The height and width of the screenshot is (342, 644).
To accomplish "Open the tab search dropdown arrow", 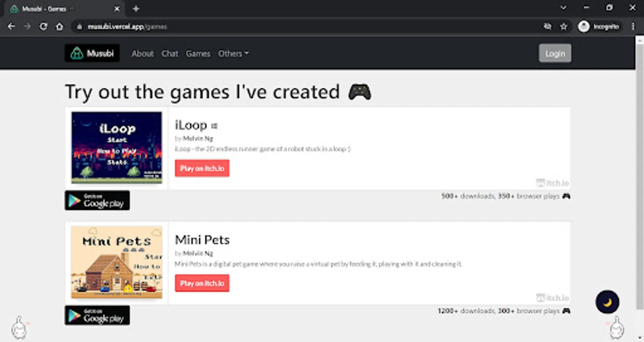I will click(563, 8).
